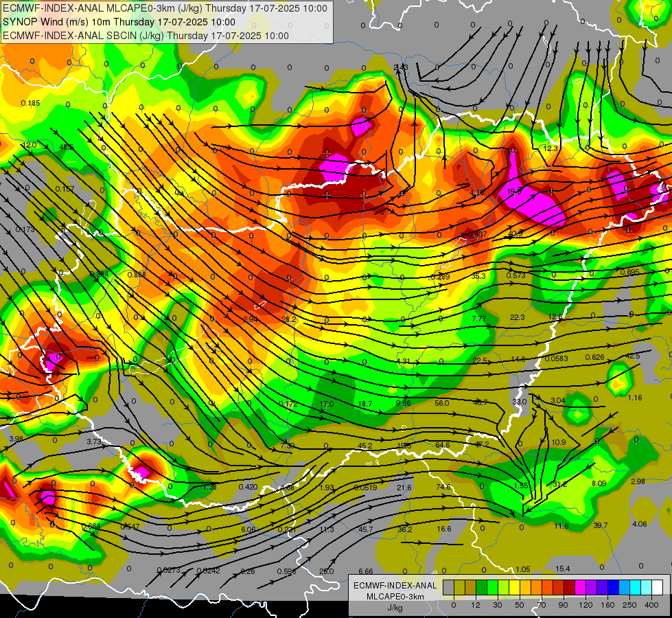Click the map value '16.6'
The width and height of the screenshot is (672, 618).
pos(444,529)
